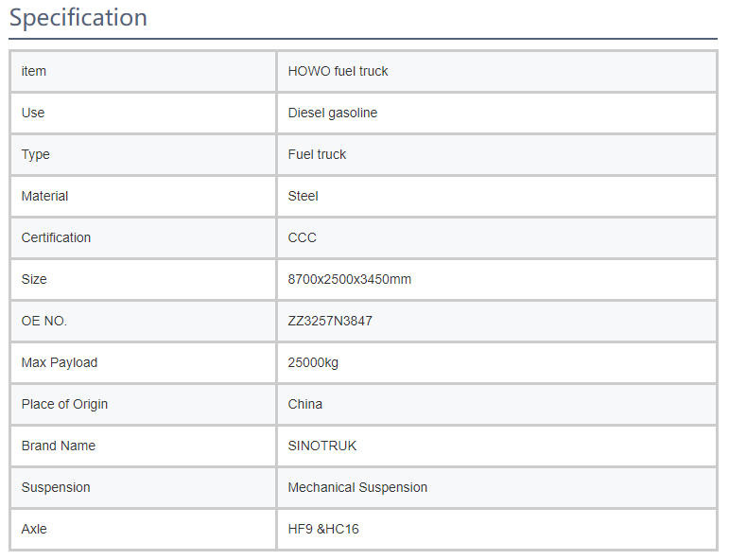This screenshot has width=729, height=560.
Task: Click the 'Diesel gasoline' value cell
Action: coord(332,113)
